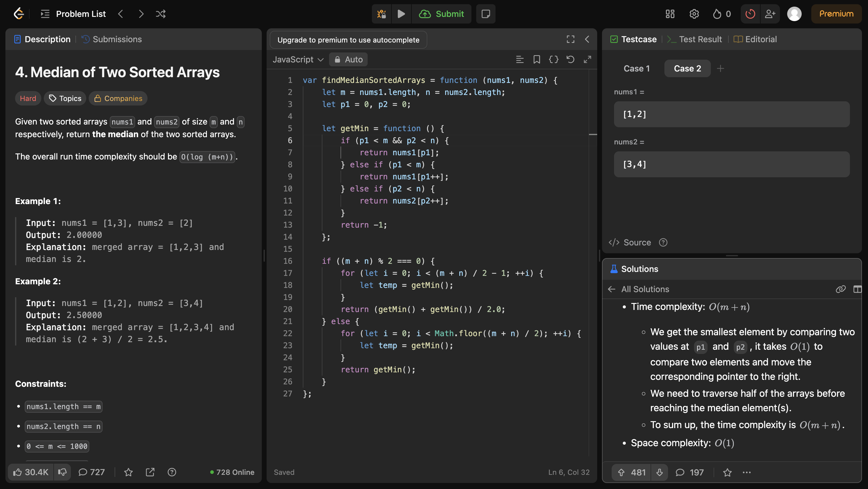Toggle the favorite star on the problem

[x=128, y=472]
